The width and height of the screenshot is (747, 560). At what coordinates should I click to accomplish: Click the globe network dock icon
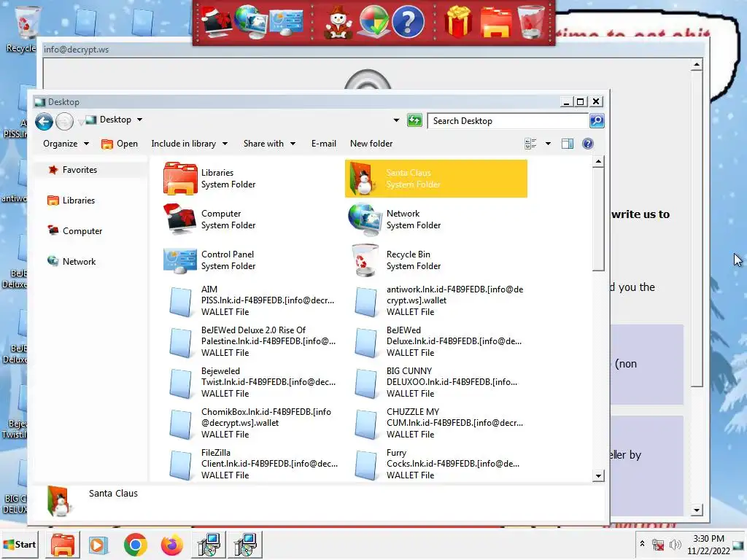[x=251, y=23]
